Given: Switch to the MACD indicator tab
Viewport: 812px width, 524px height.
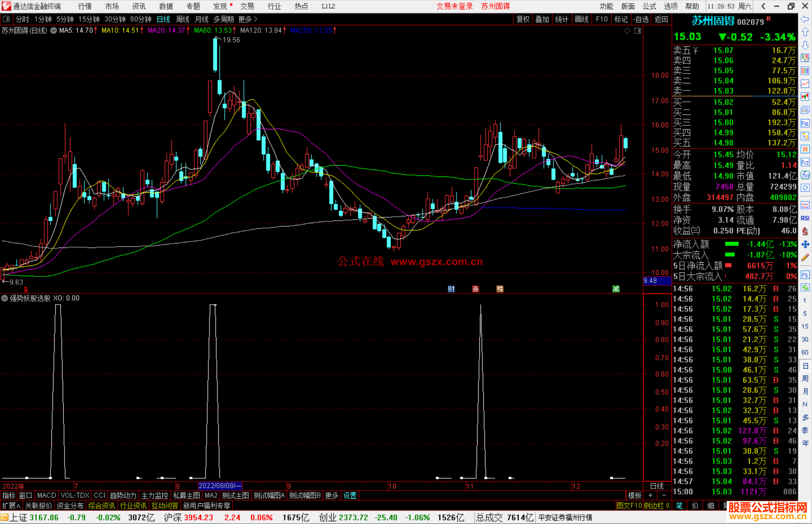Looking at the screenshot, I should (x=46, y=495).
